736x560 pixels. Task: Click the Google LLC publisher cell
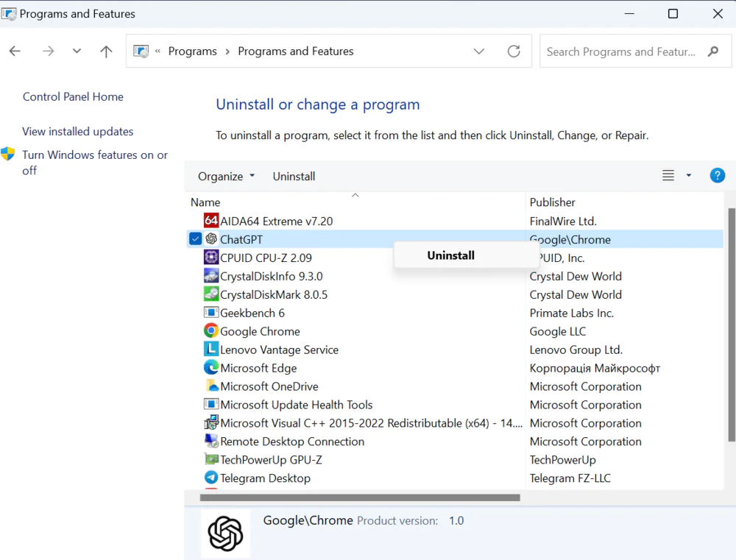(558, 331)
